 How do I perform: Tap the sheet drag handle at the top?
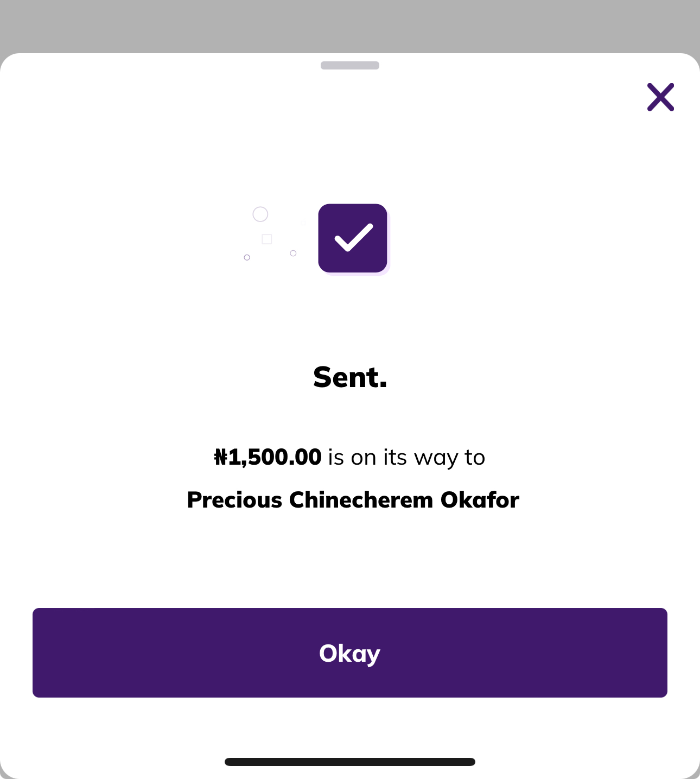[350, 66]
